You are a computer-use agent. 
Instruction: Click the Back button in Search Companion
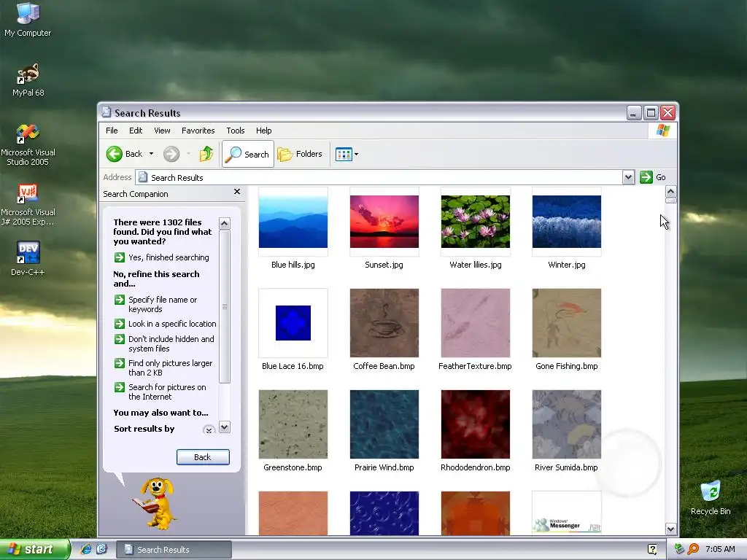[203, 457]
